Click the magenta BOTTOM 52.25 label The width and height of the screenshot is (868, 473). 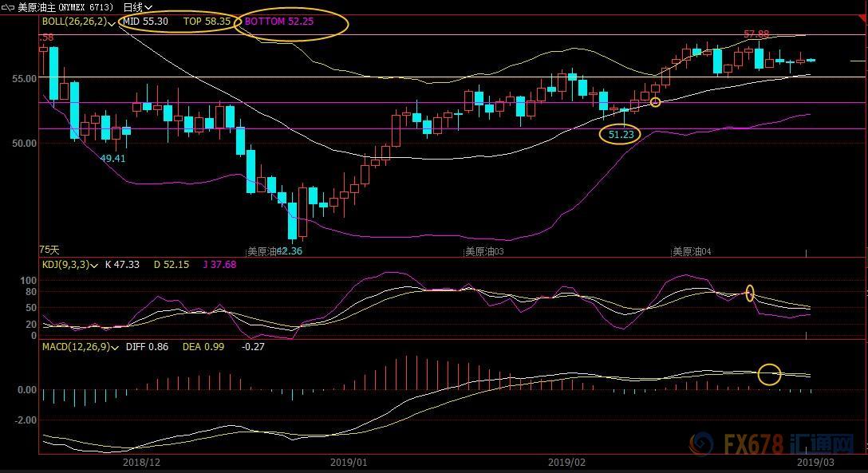[x=279, y=22]
